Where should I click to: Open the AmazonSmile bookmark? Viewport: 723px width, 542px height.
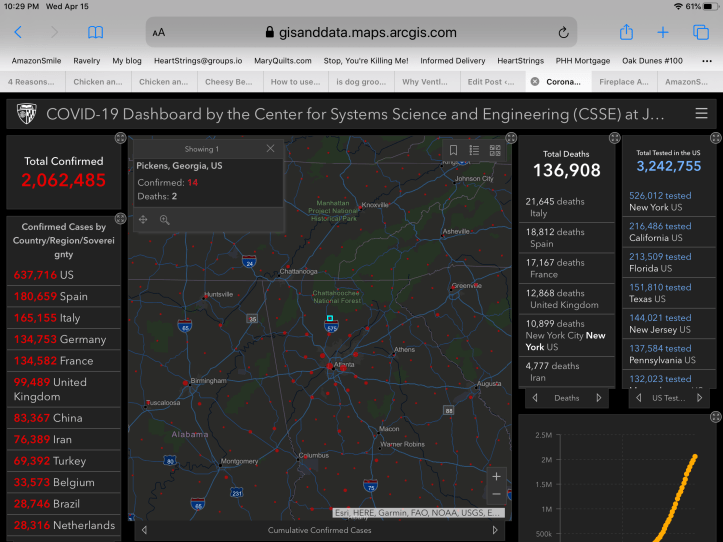click(36, 61)
